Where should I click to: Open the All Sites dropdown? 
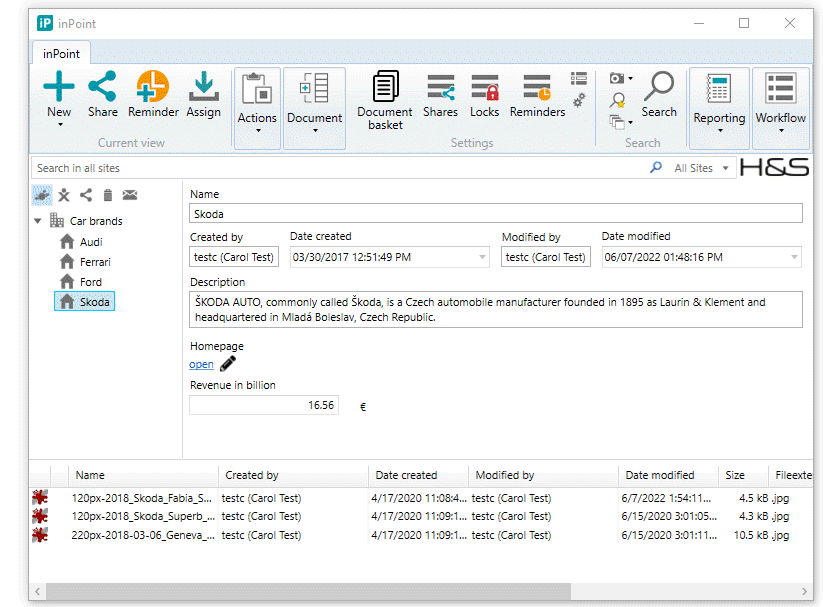tap(704, 168)
